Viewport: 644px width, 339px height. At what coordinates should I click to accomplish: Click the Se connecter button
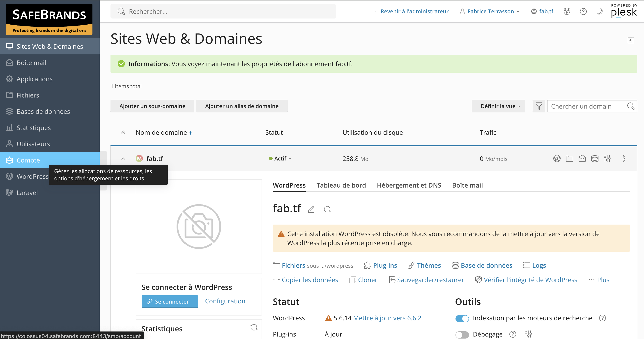coord(170,302)
